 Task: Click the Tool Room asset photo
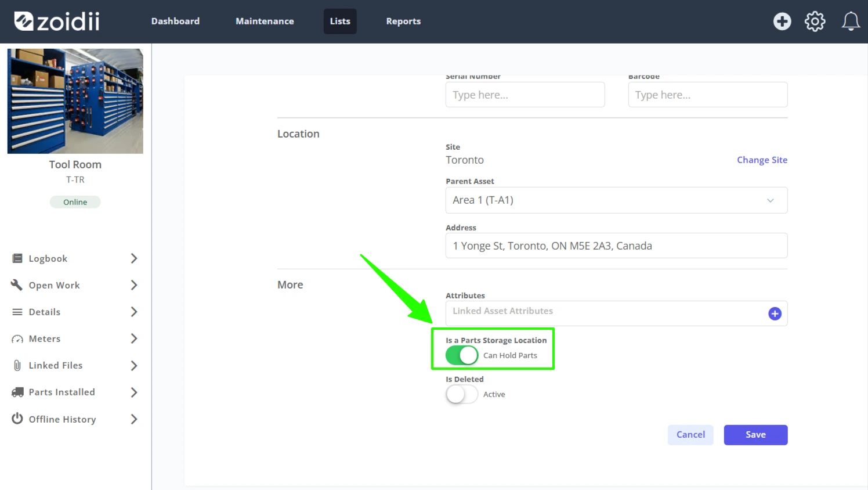[75, 101]
